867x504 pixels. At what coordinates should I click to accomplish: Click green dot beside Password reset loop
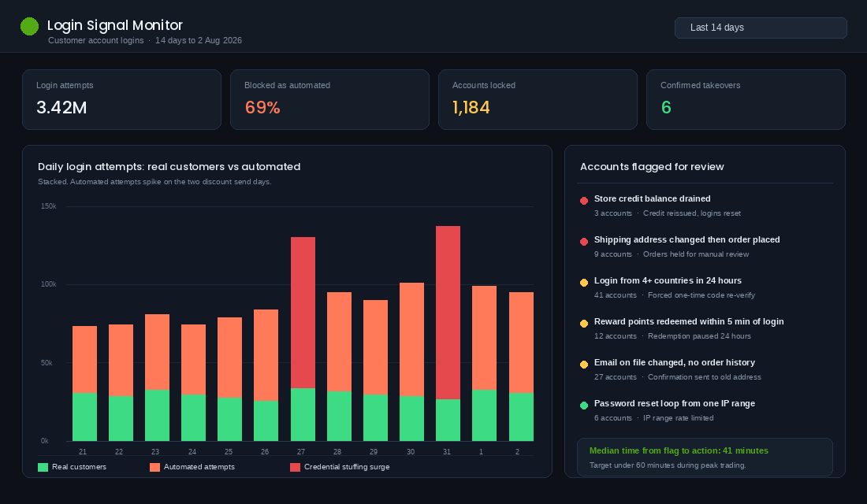[x=584, y=405]
